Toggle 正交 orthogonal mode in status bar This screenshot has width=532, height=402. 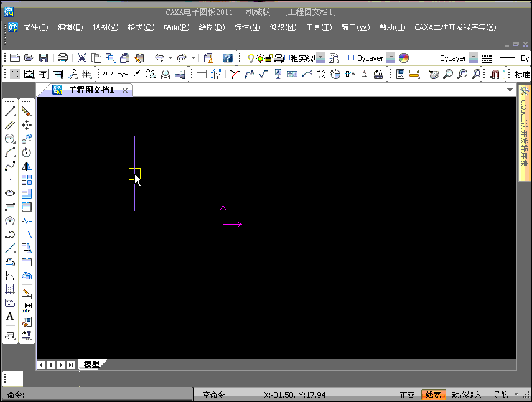pos(407,395)
